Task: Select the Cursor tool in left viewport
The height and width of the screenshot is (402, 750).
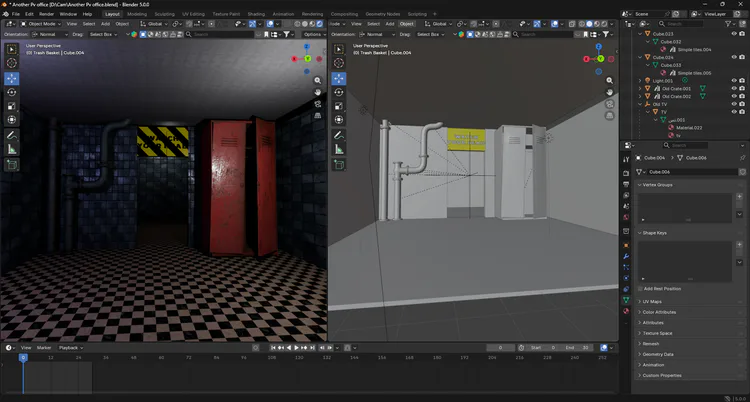Action: pyautogui.click(x=12, y=63)
